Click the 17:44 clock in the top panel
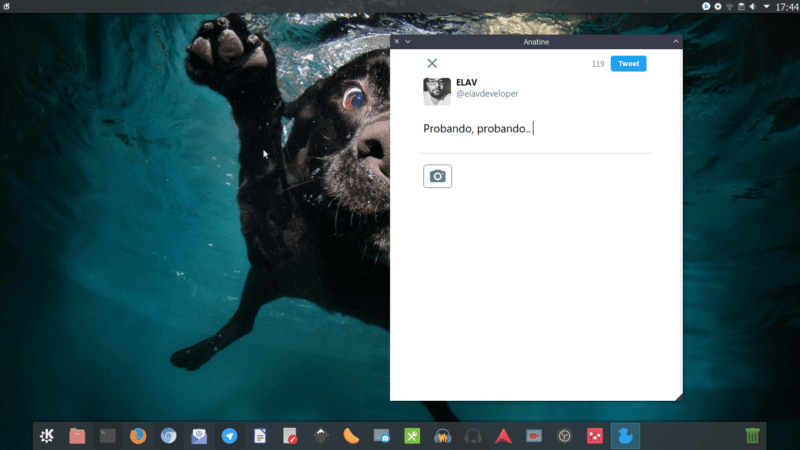 coord(787,7)
